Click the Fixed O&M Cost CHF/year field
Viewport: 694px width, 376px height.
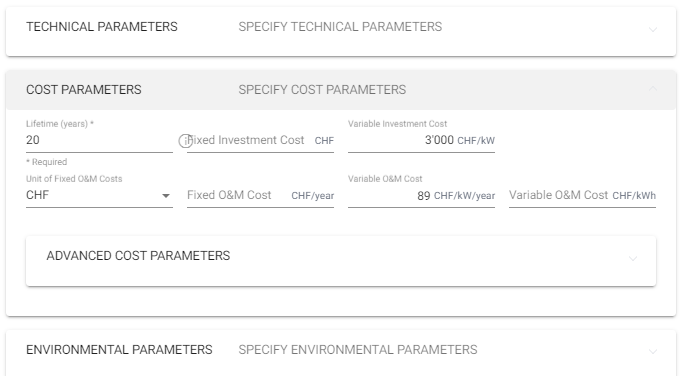pyautogui.click(x=260, y=195)
